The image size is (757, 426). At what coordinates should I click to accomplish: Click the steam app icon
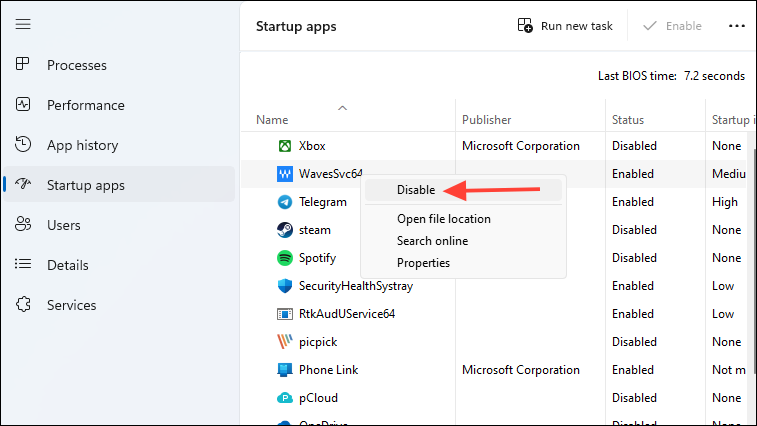pos(285,230)
